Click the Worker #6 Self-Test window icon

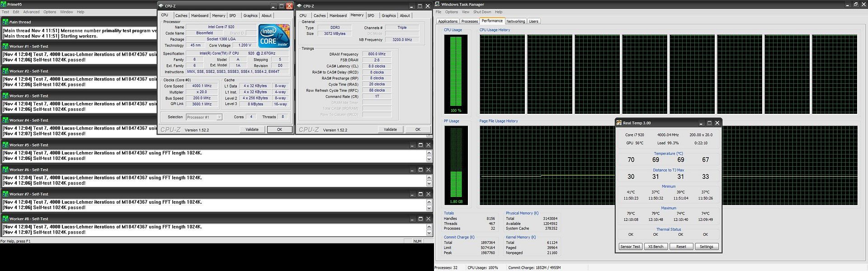coord(5,169)
